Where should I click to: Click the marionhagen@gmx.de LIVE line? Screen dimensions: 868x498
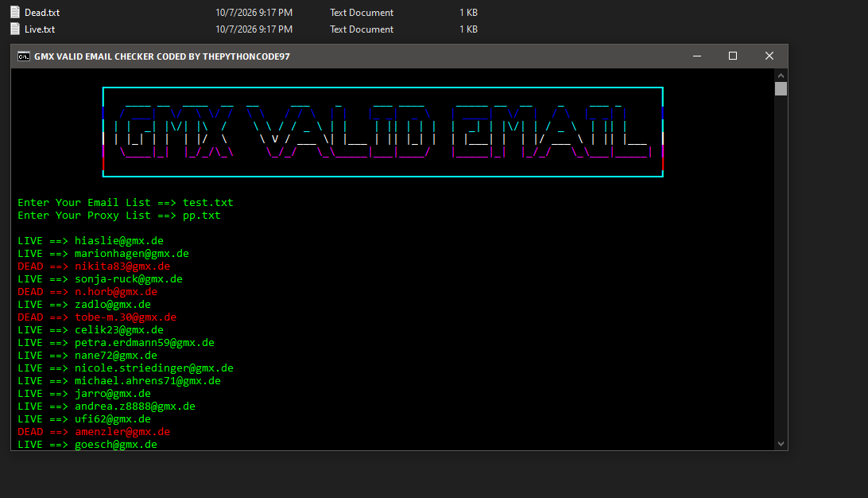pos(103,253)
